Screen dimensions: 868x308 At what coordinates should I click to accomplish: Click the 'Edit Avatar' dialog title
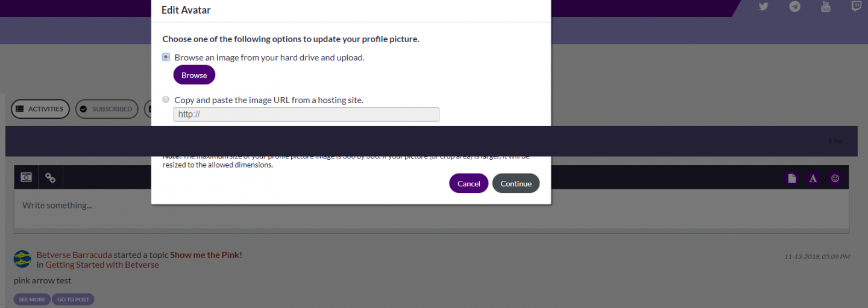186,10
